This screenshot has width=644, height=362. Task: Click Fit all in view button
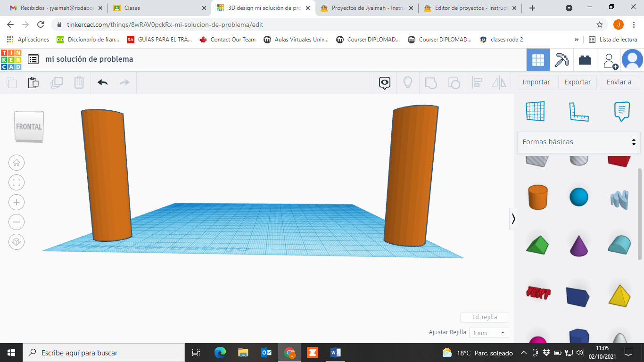pos(17,183)
